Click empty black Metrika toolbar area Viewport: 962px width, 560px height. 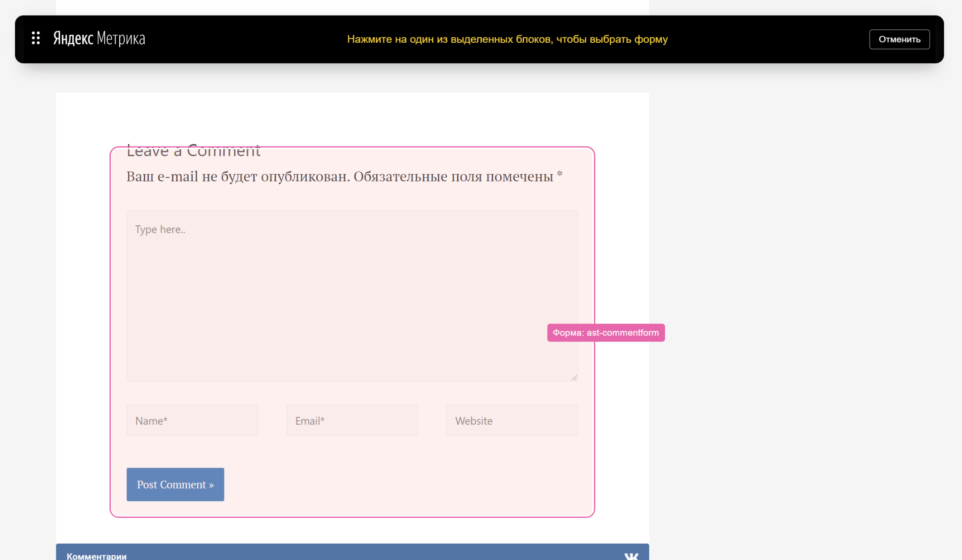point(244,39)
